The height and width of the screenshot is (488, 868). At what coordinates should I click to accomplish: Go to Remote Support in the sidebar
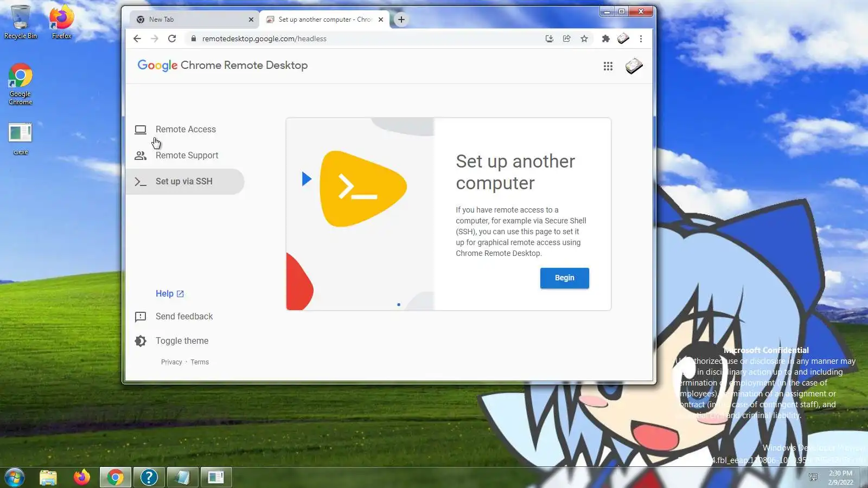click(x=185, y=156)
